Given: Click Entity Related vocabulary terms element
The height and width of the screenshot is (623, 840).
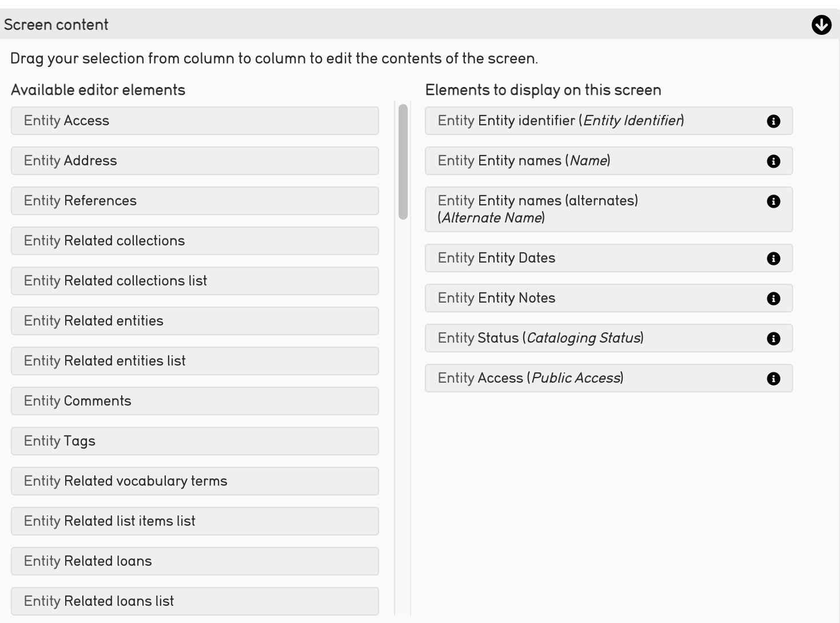Looking at the screenshot, I should (194, 481).
